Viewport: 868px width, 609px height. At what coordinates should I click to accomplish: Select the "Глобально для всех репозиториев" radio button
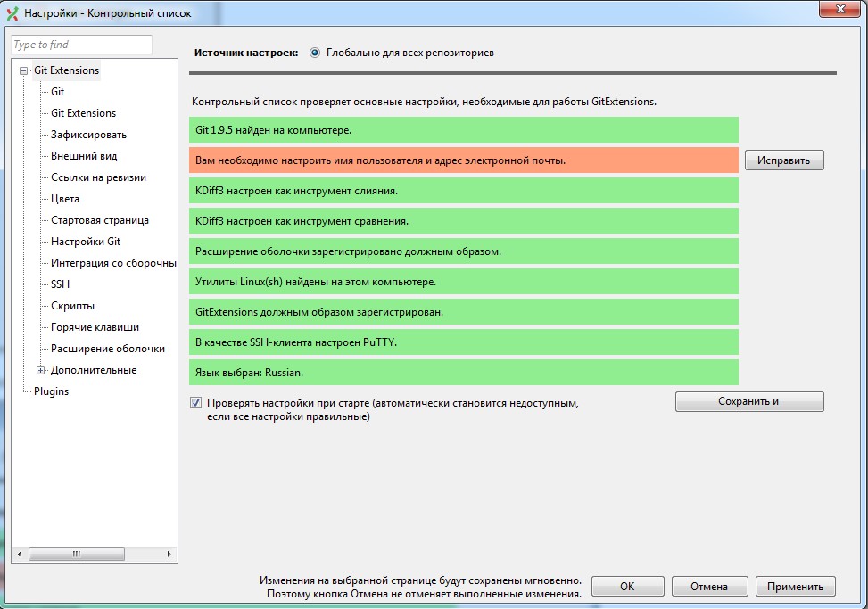pyautogui.click(x=314, y=52)
